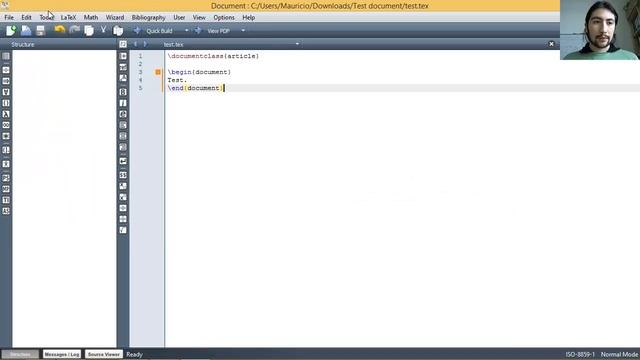Click the Open file toolbar icon

coord(26,30)
